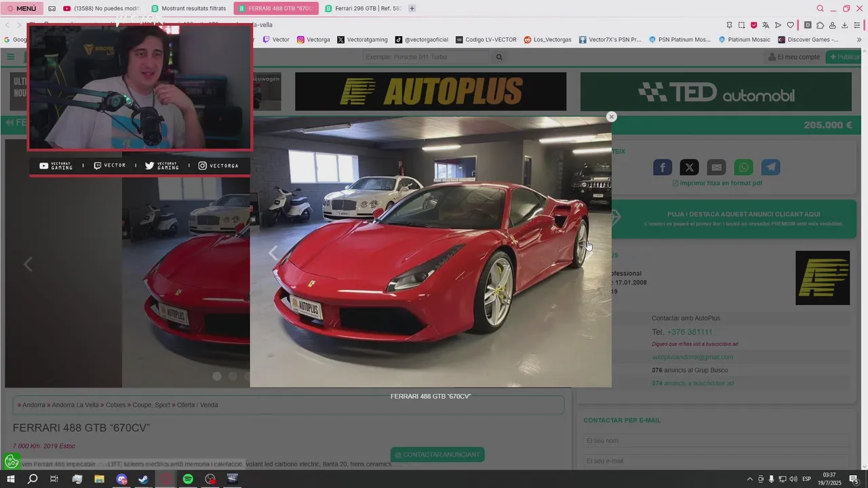Show hidden system tray icons
This screenshot has height=488, width=868.
tap(750, 479)
